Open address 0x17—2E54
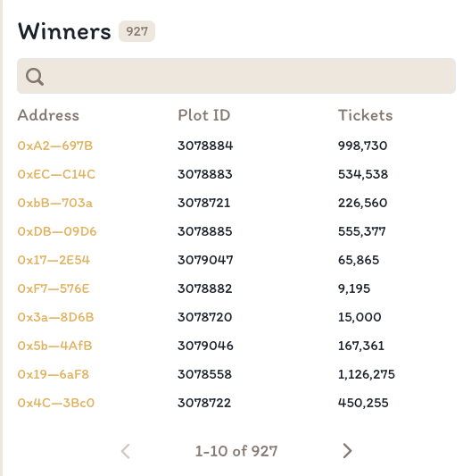 pos(54,260)
